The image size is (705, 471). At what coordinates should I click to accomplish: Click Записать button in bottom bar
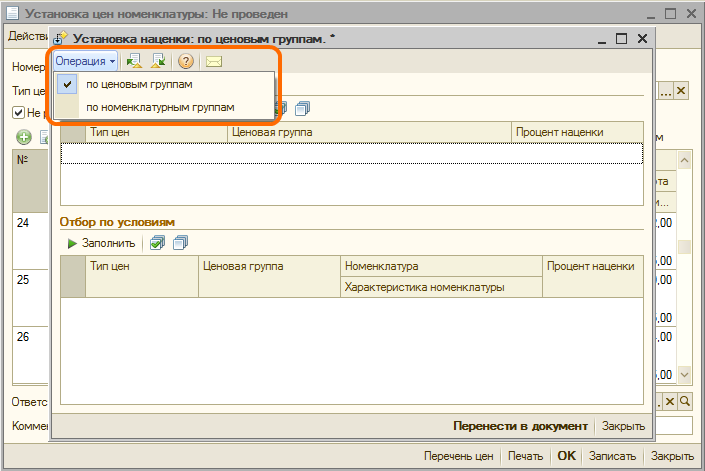pos(612,456)
